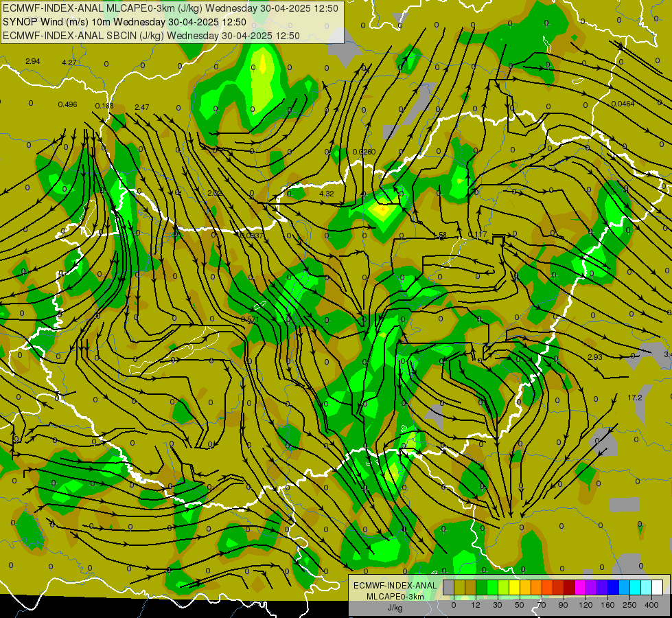Click legend tick label 12

click(x=476, y=605)
